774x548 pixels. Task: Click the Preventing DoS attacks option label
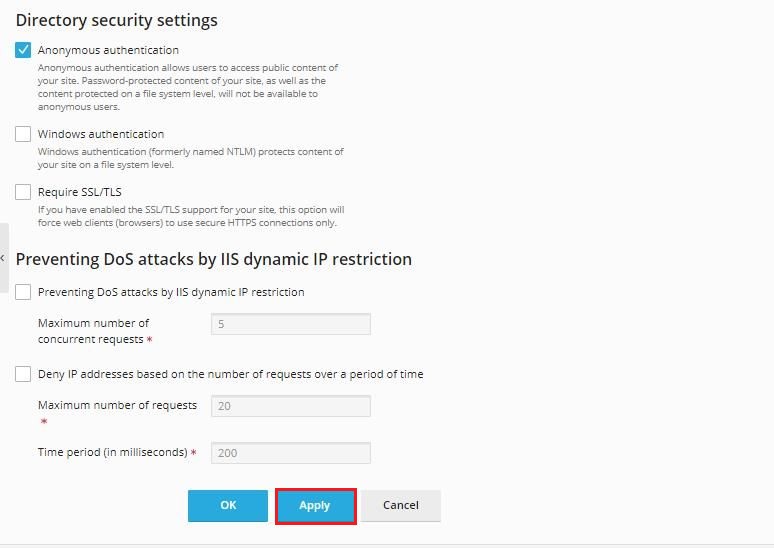pos(171,292)
